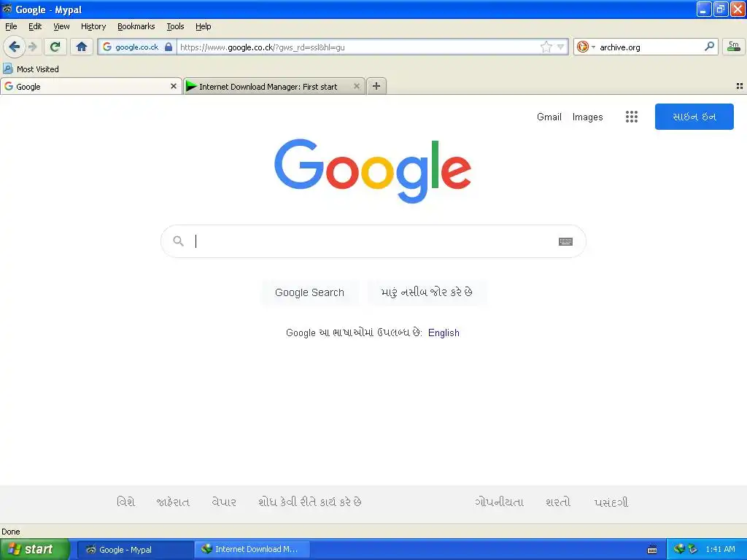
Task: Open the footer link જાહેરાત
Action: [173, 502]
